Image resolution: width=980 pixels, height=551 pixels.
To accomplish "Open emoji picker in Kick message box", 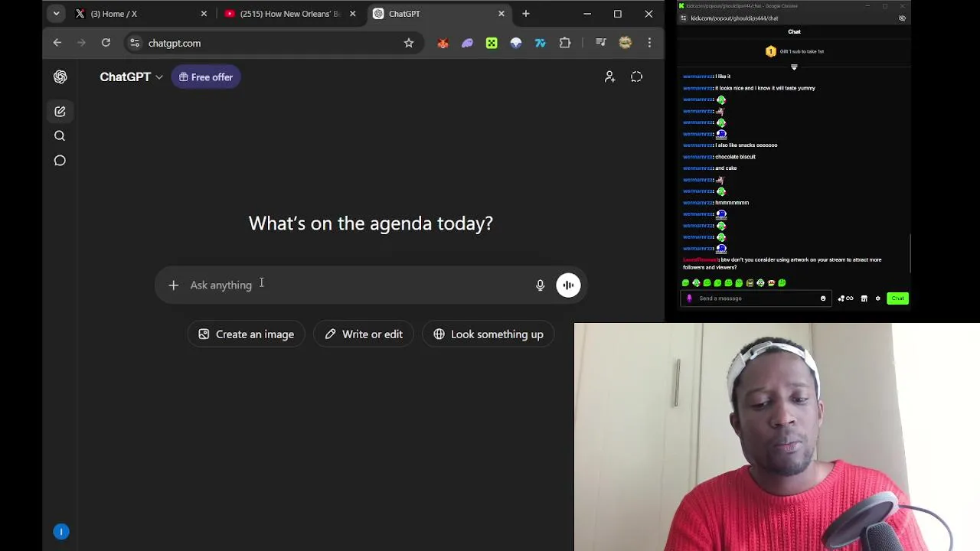I will coord(823,298).
